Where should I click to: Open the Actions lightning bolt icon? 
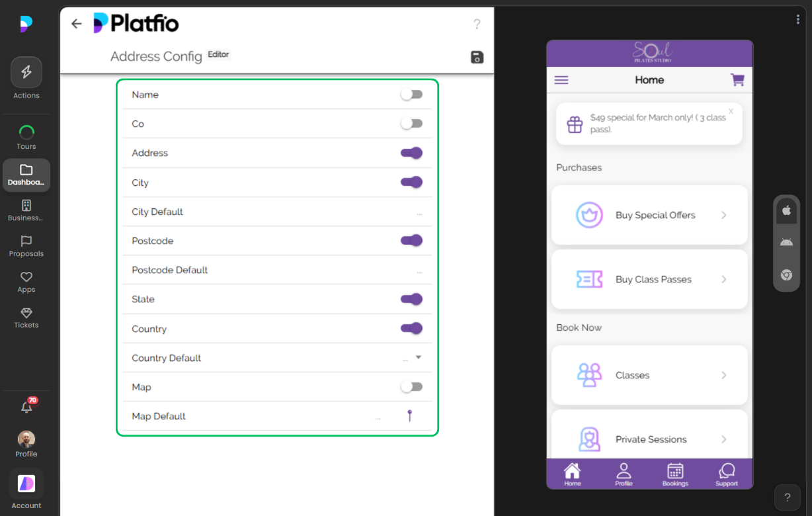(x=26, y=72)
